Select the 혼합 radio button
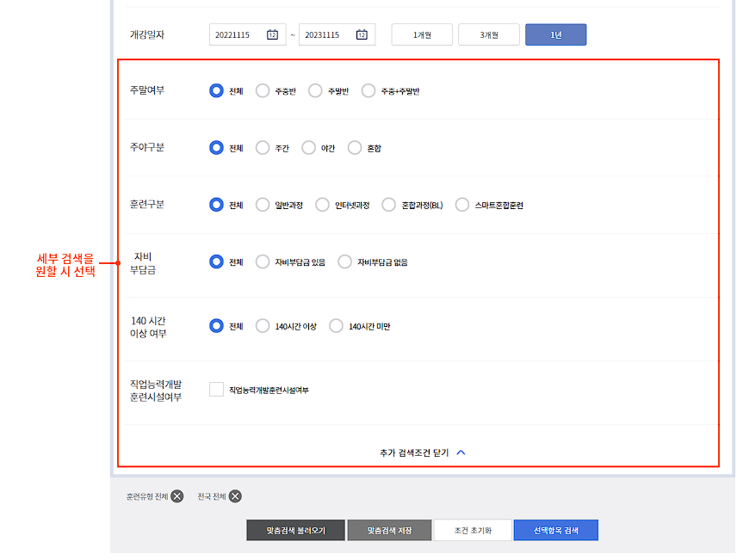 tap(354, 147)
